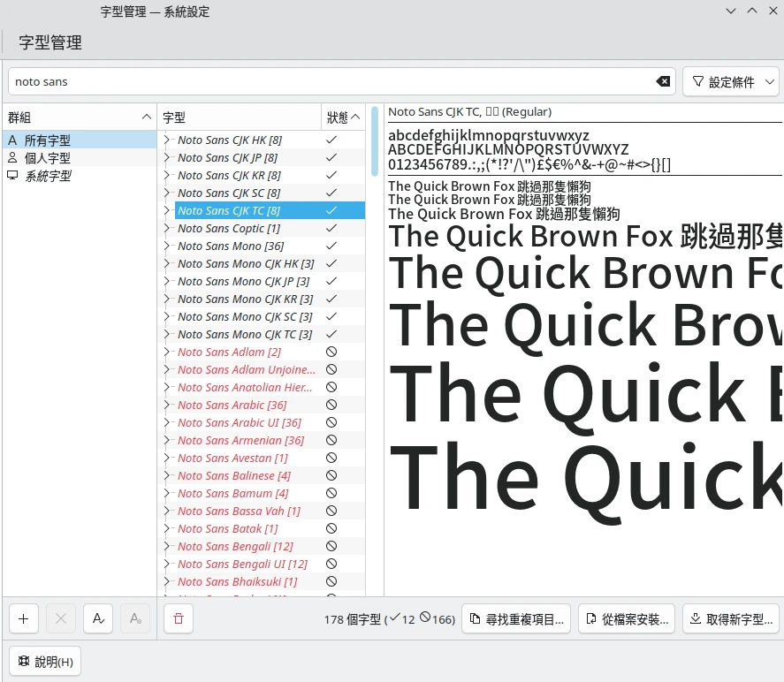The image size is (784, 682).
Task: Click the disabled status of Noto Sans Bengali
Action: pos(331,546)
